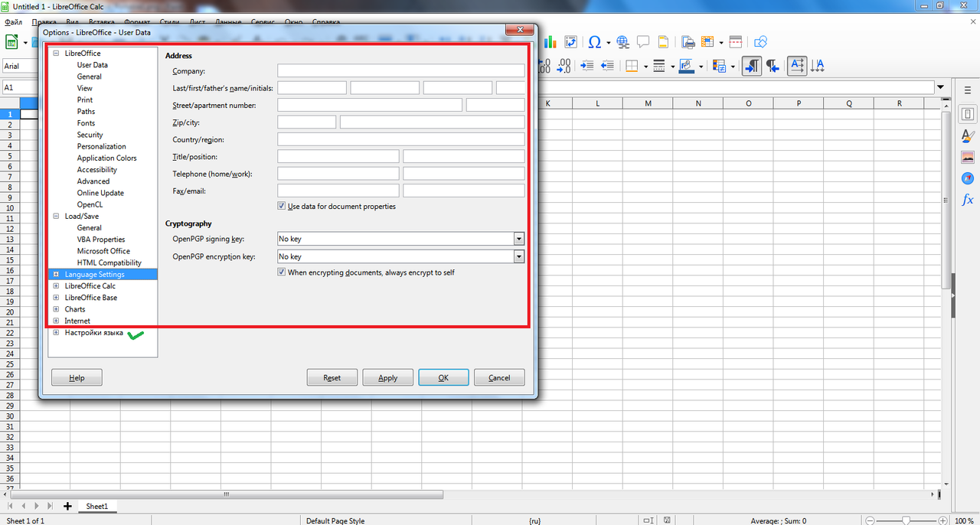Select User Data in options tree
This screenshot has height=525, width=980.
(93, 65)
